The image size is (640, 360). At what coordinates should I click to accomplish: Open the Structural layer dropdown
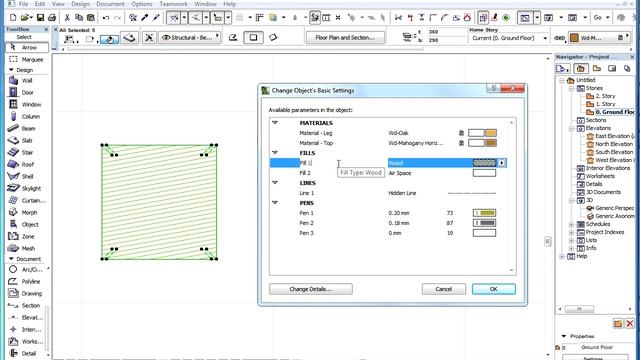tap(190, 38)
